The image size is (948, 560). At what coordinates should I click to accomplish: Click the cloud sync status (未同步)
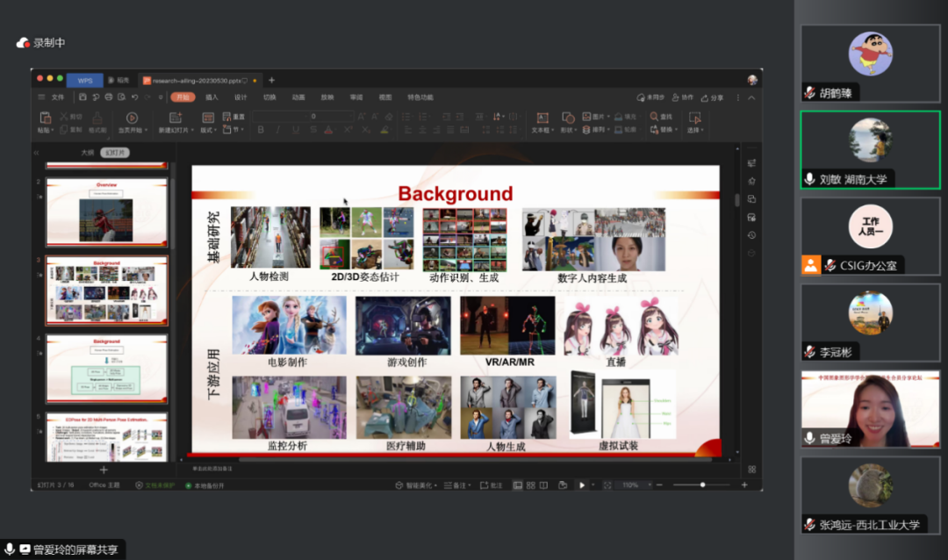tap(650, 97)
